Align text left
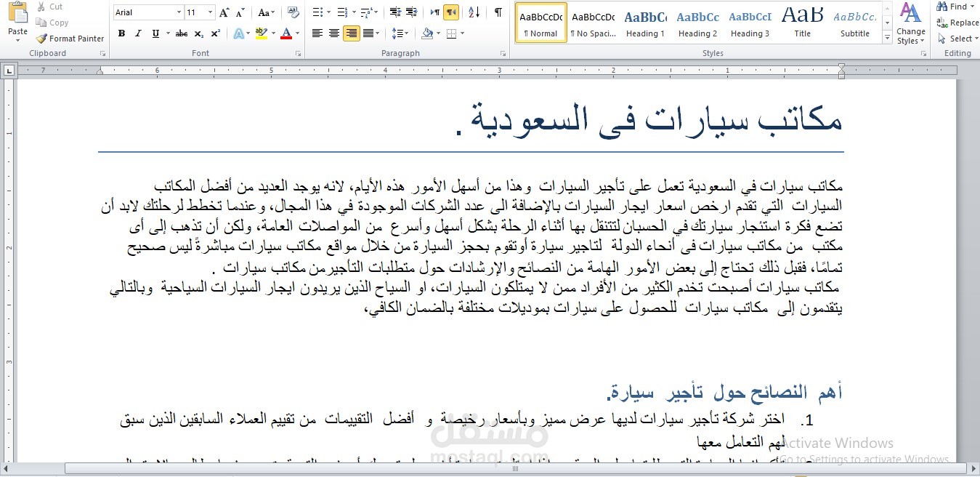Viewport: 980px width, 477px height. click(x=317, y=33)
